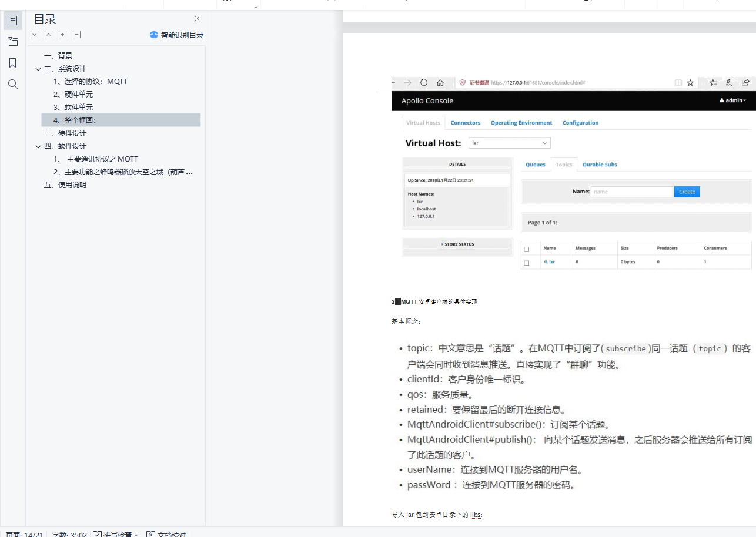The width and height of the screenshot is (756, 537).
Task: Collapse the 四、软件设计 outline section chevron
Action: pos(38,146)
